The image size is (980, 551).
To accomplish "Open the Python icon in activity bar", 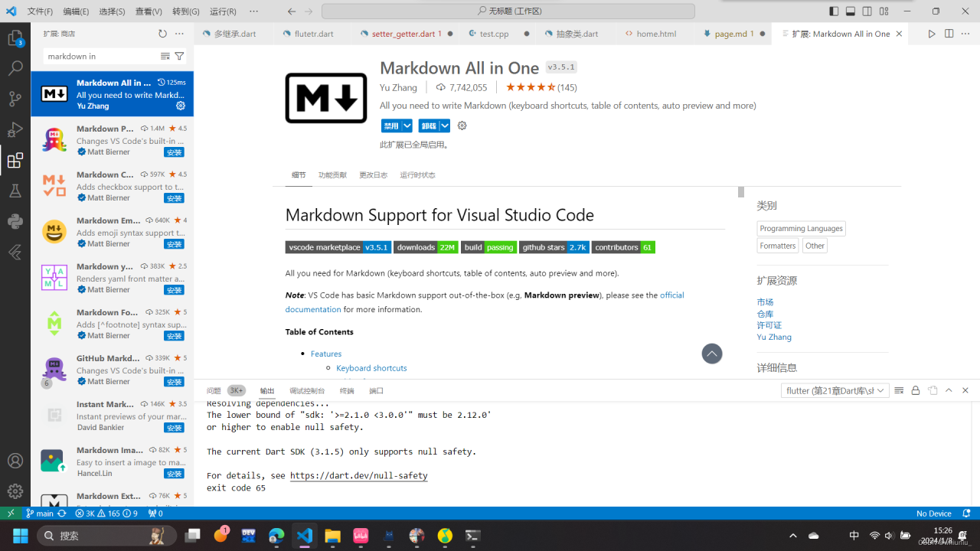I will [x=15, y=221].
